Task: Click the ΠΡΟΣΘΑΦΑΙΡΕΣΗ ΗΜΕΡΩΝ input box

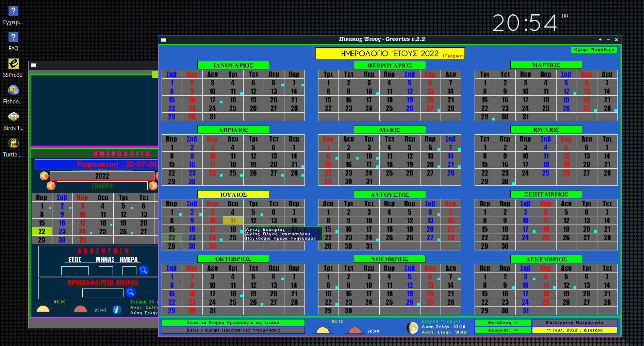Action: tap(103, 293)
